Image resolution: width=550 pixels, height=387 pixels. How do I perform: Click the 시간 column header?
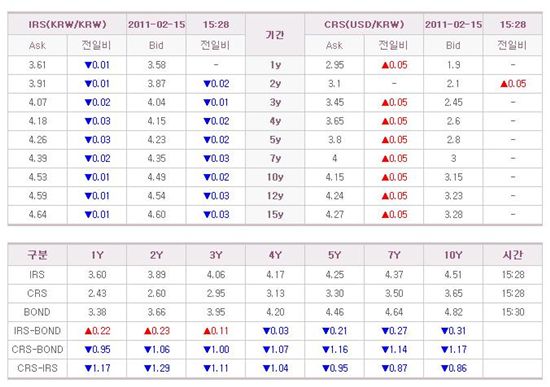(513, 255)
